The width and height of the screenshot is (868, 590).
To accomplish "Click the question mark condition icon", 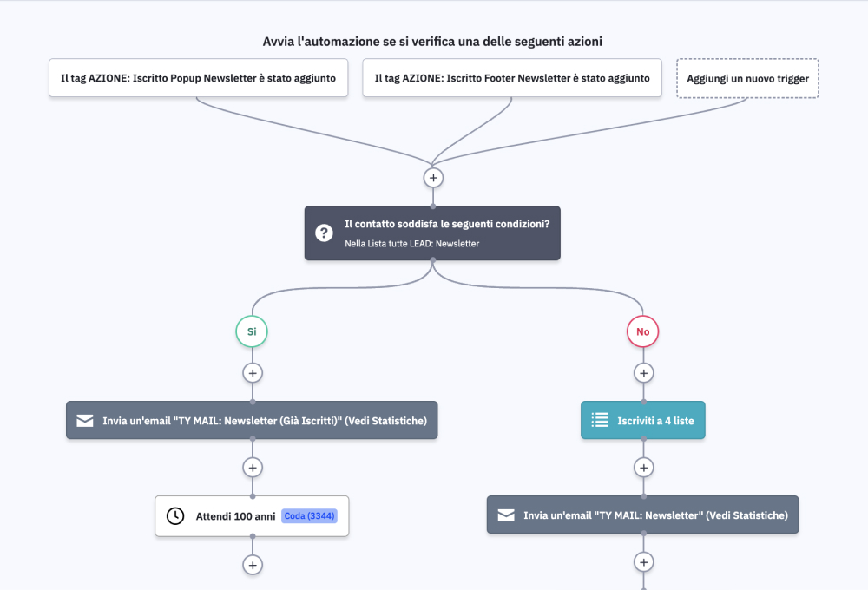I will pos(324,233).
